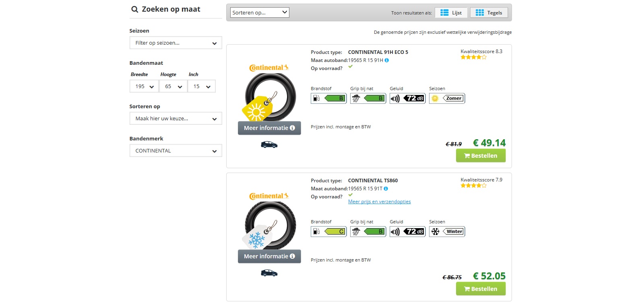Click the stock checkmark for the ECO 5 tire
Screen dimensions: 644x305
point(351,67)
